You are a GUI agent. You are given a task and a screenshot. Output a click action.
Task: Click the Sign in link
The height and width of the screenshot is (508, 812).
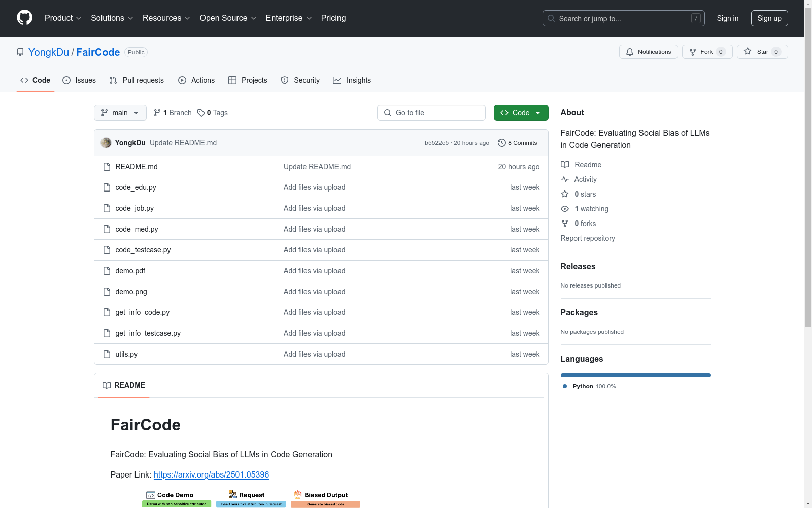[728, 18]
